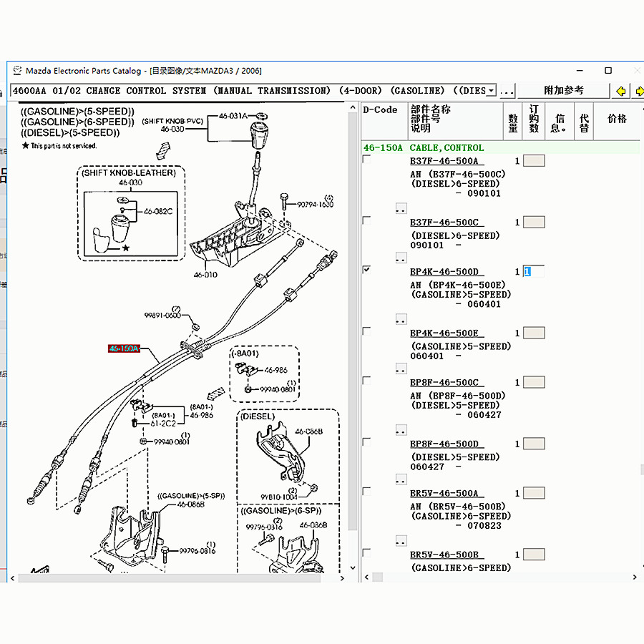Click order quantity field for BP8F-46-500D
The height and width of the screenshot is (644, 644).
tap(534, 444)
